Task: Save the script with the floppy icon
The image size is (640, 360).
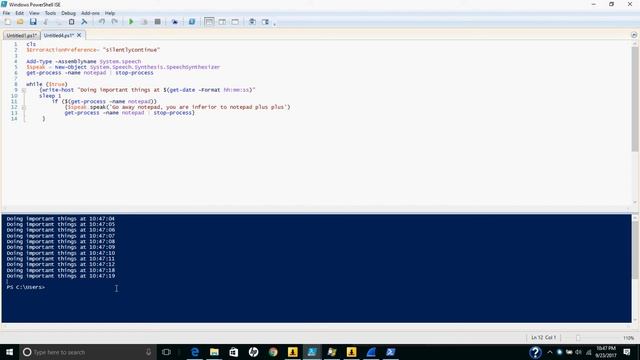Action: [33, 22]
